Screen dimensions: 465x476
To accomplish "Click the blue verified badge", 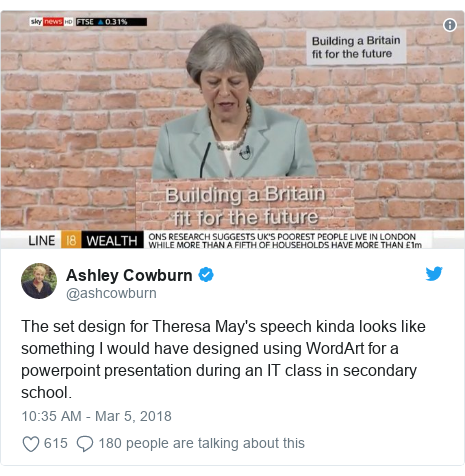I will [x=206, y=275].
